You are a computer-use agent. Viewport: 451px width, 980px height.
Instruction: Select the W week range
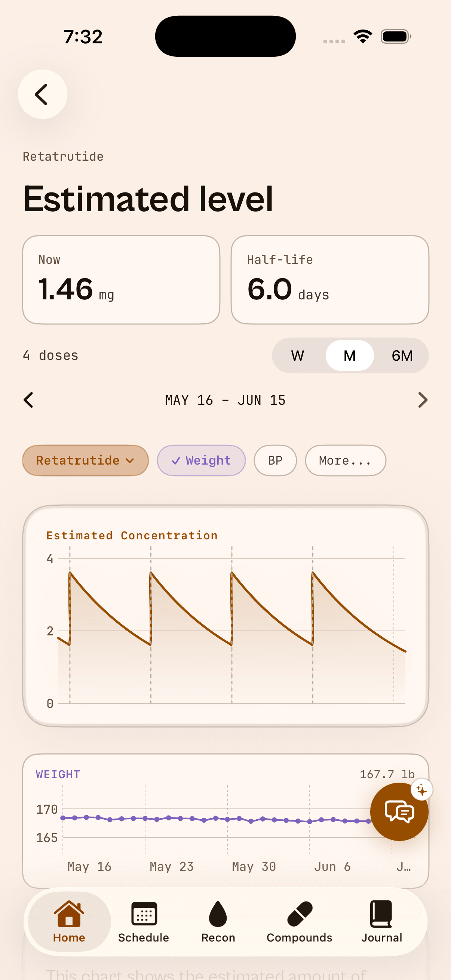tap(298, 356)
